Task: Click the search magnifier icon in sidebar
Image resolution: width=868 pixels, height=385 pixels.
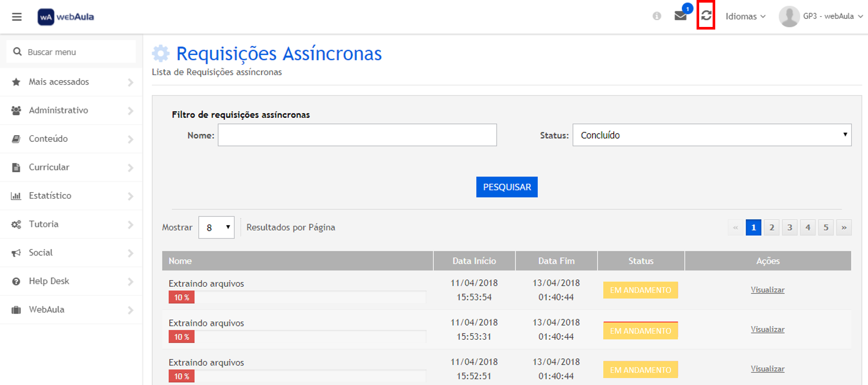Action: pos(17,52)
